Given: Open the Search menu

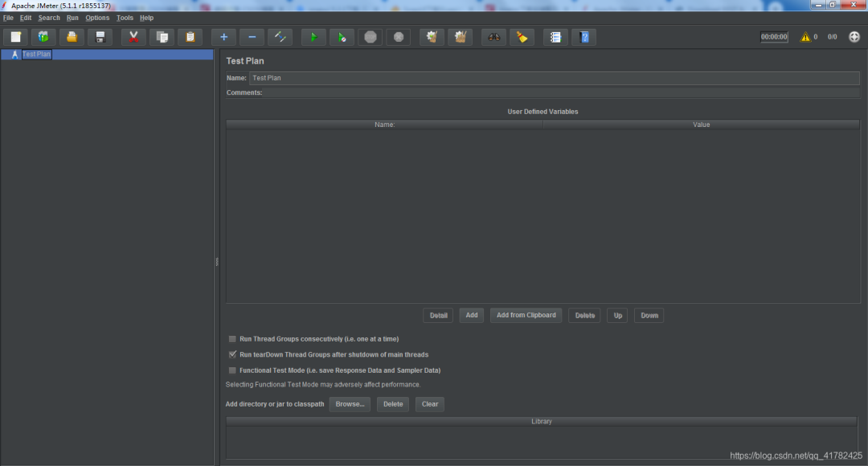Looking at the screenshot, I should tap(49, 18).
